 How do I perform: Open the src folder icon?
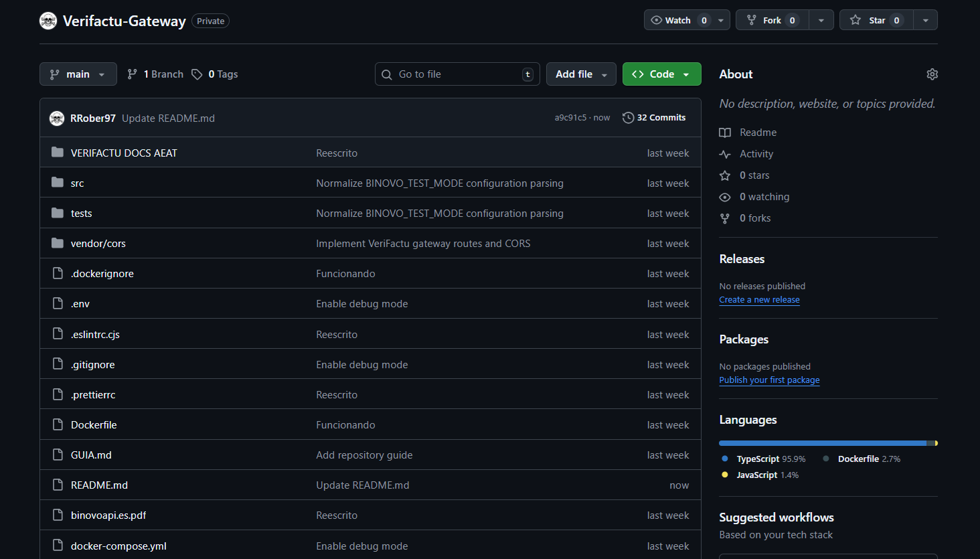tap(57, 182)
